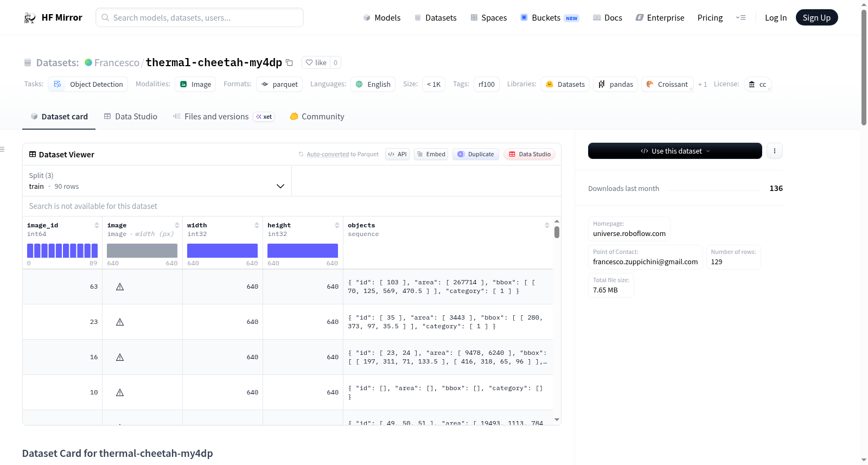Open the extra navigation menu icon beside Pricing
Screen dimensions: 868x465
point(741,18)
